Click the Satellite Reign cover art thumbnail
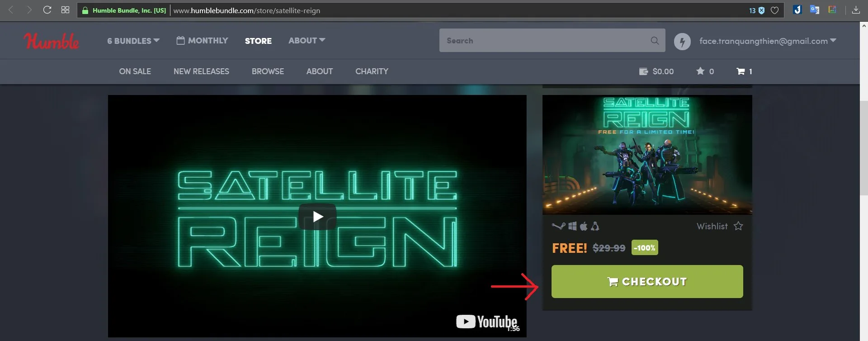The height and width of the screenshot is (341, 868). [647, 155]
